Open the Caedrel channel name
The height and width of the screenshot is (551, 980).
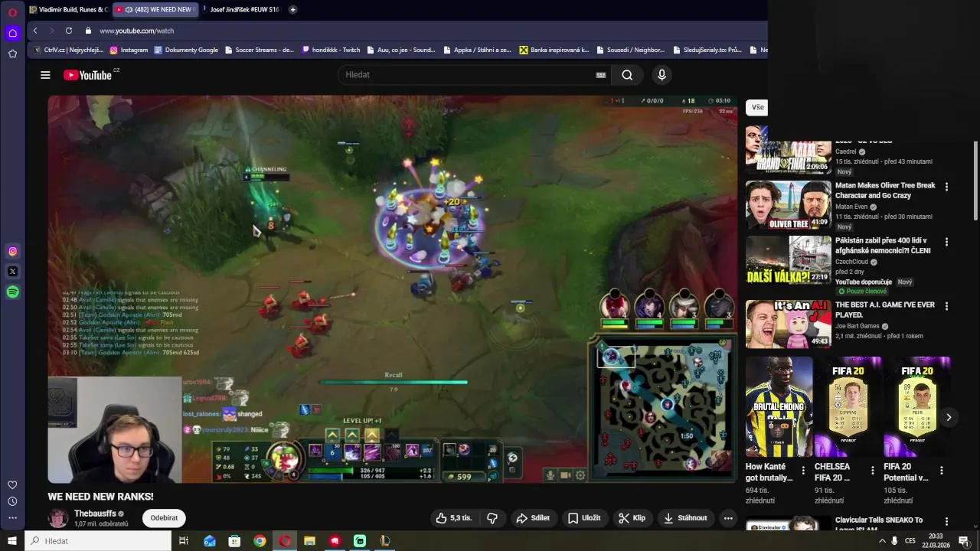pyautogui.click(x=845, y=152)
